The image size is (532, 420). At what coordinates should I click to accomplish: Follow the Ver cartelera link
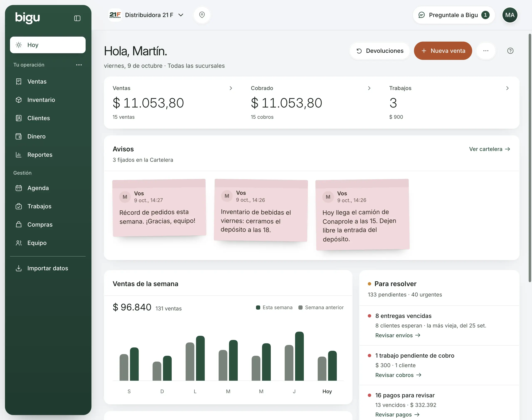coord(489,149)
